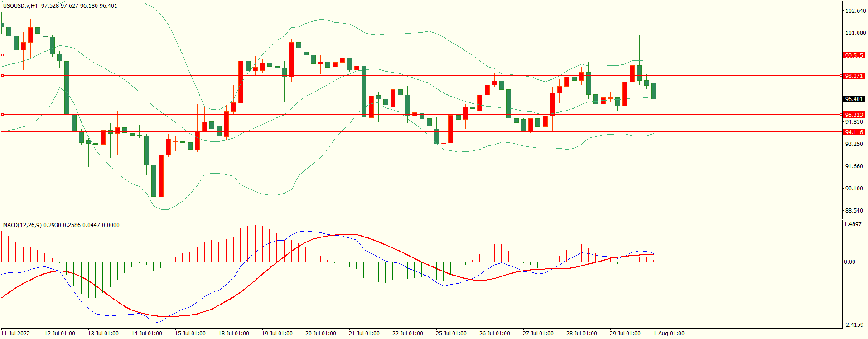The width and height of the screenshot is (868, 339).
Task: Click the 102.640 price axis value
Action: [x=855, y=11]
